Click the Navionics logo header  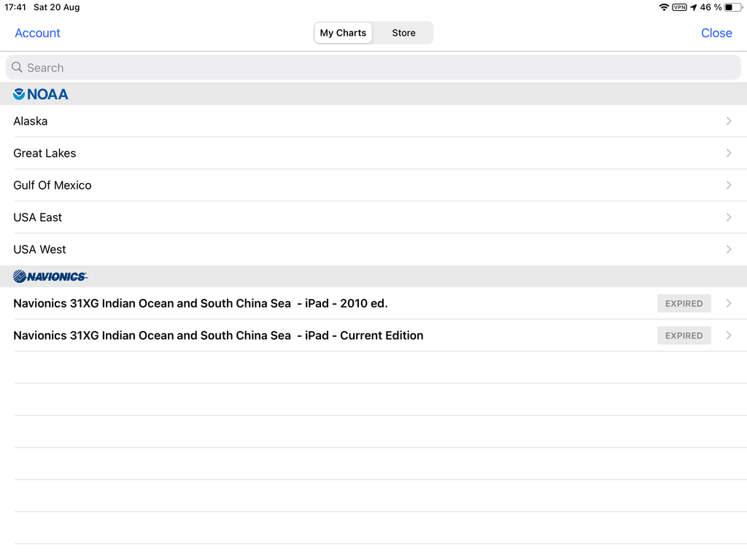click(50, 276)
